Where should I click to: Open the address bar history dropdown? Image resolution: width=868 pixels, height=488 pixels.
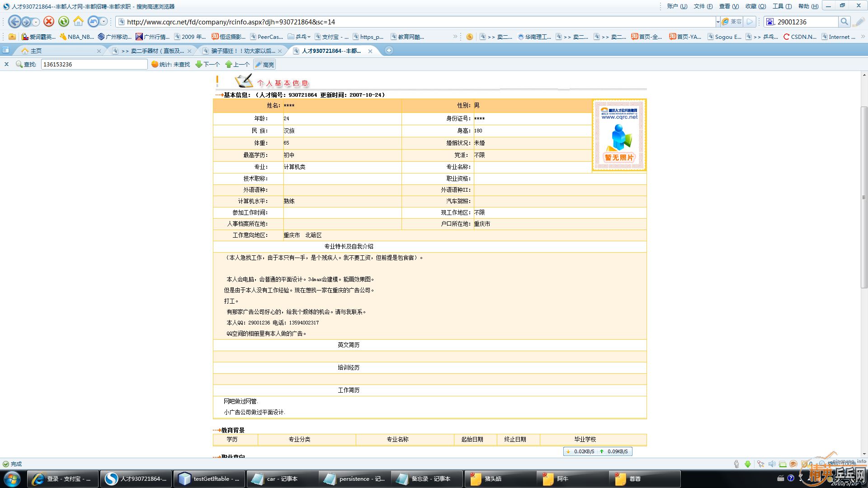pos(717,22)
